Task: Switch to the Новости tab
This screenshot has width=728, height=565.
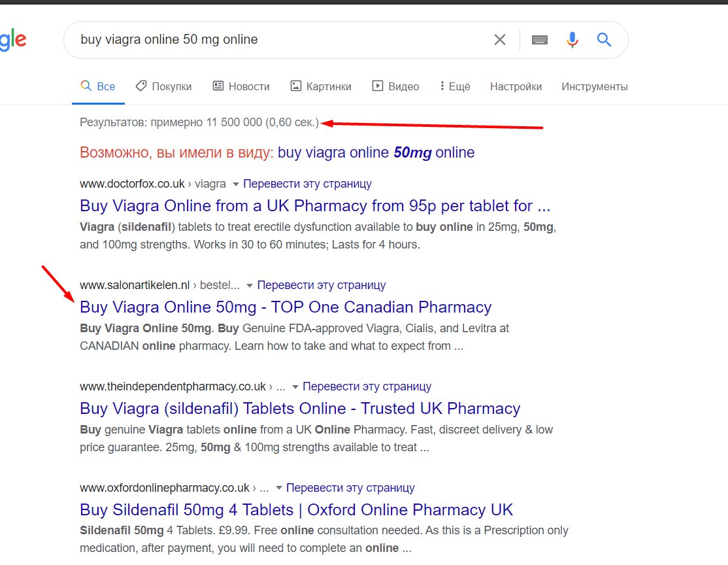Action: (241, 86)
